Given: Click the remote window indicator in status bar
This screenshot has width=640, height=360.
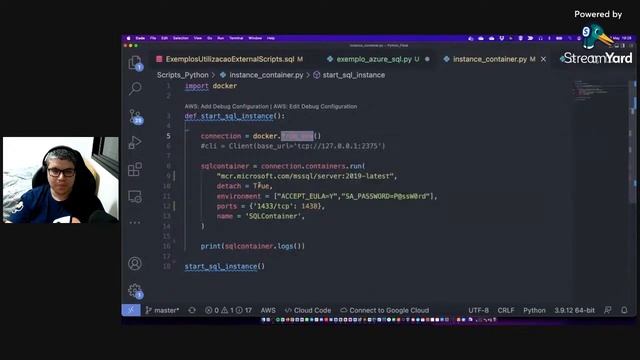Looking at the screenshot, I should (x=131, y=310).
